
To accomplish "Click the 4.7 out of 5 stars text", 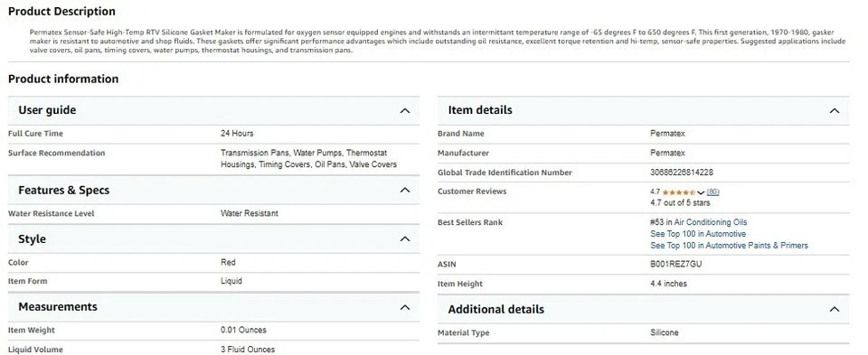I will pyautogui.click(x=680, y=203).
